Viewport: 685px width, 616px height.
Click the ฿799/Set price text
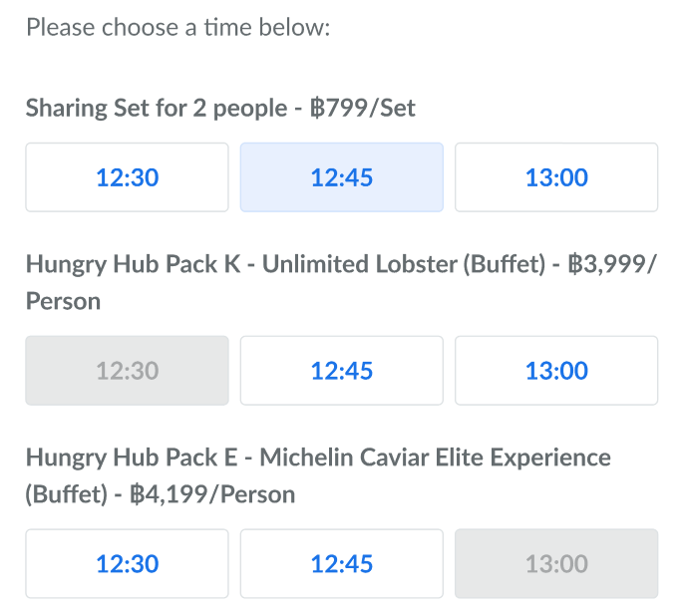pyautogui.click(x=362, y=108)
